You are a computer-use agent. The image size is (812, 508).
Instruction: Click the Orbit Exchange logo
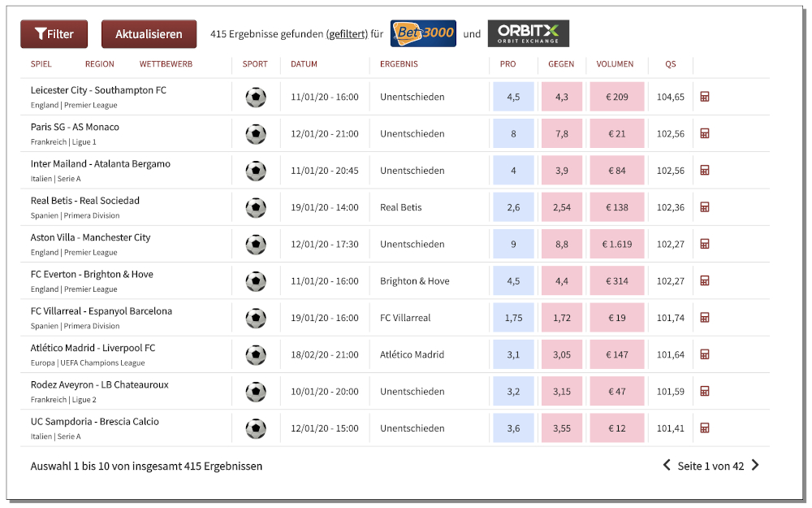529,33
